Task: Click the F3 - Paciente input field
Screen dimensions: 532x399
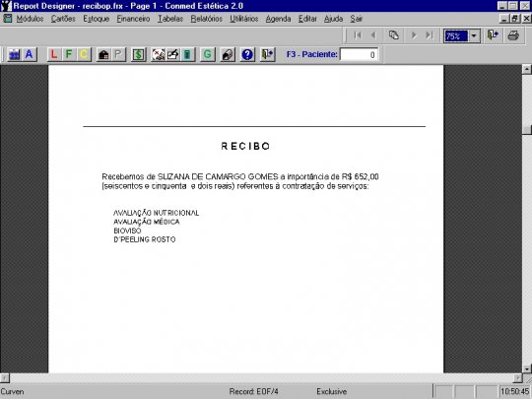Action: click(x=359, y=54)
